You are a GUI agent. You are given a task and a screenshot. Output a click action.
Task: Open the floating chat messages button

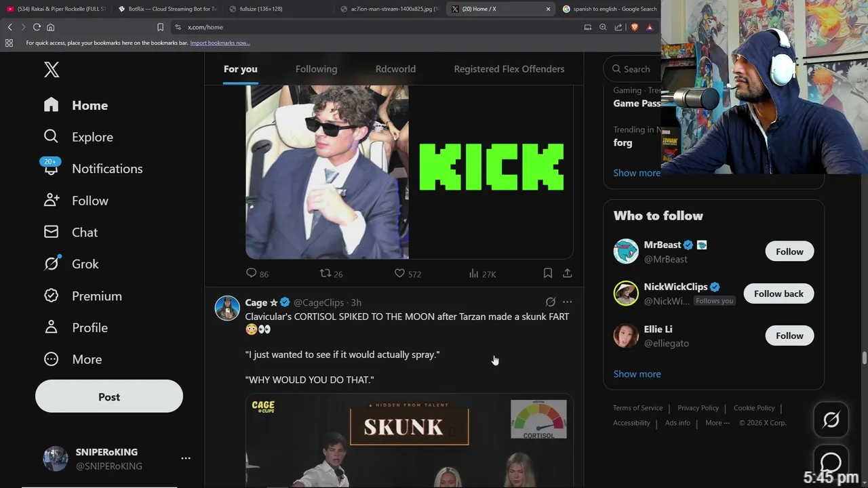pos(831,462)
